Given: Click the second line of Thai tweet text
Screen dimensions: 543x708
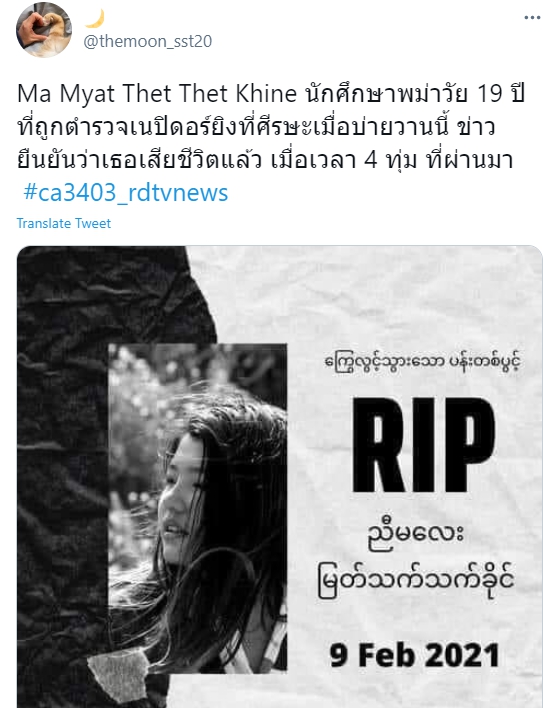Looking at the screenshot, I should pos(256,127).
